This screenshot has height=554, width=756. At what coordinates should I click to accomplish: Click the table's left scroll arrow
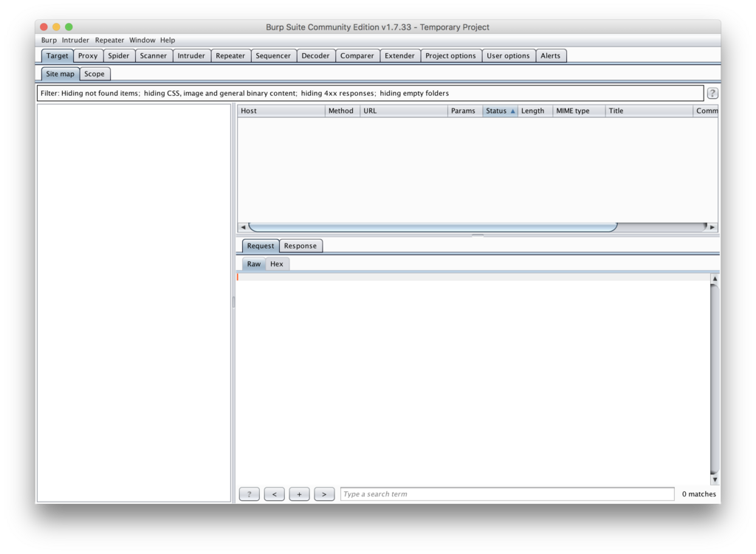pos(243,227)
